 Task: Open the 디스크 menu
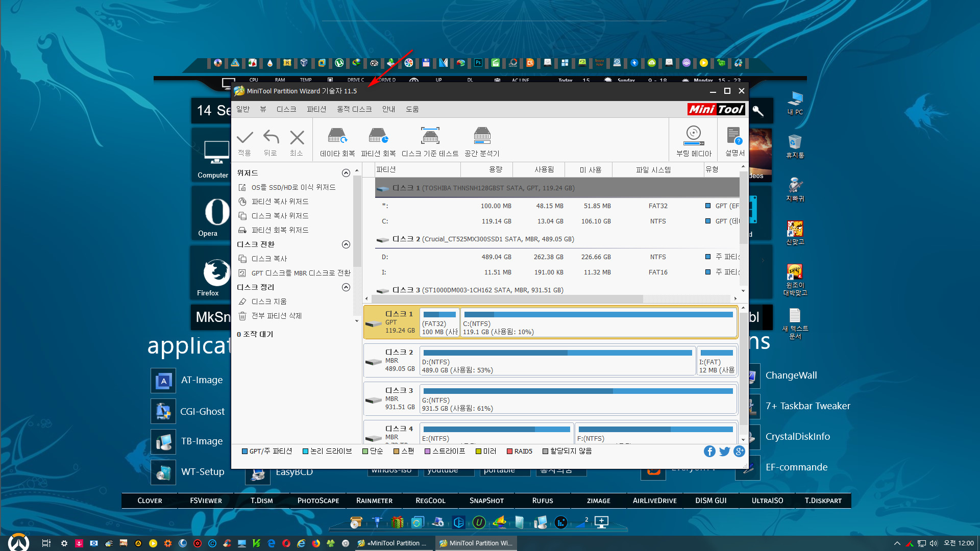pos(286,109)
